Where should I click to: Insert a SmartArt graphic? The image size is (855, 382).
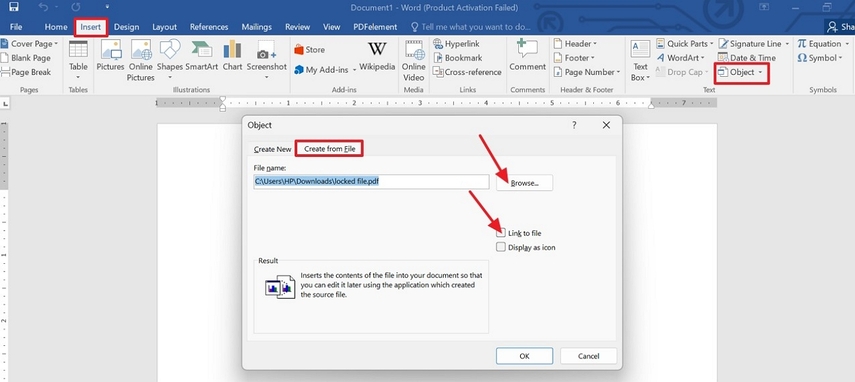pyautogui.click(x=201, y=56)
